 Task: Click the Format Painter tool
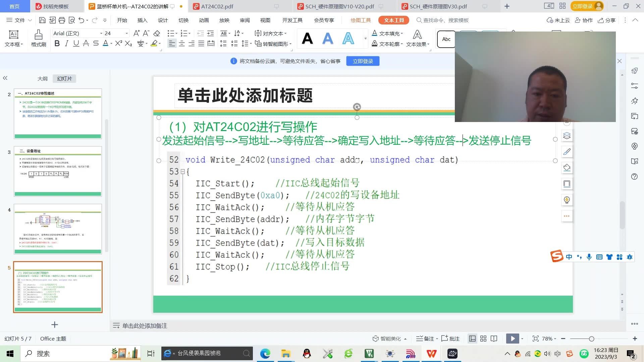(39, 38)
